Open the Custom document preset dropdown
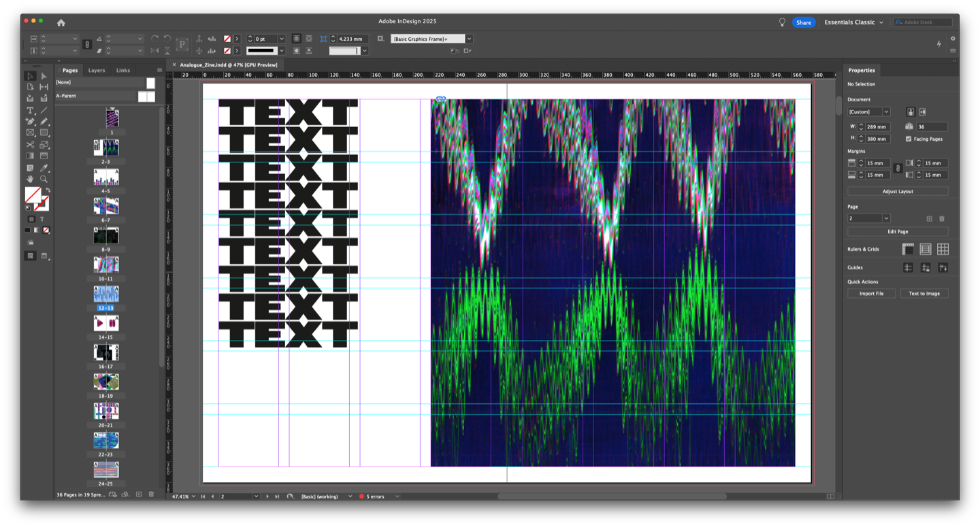 pyautogui.click(x=885, y=112)
